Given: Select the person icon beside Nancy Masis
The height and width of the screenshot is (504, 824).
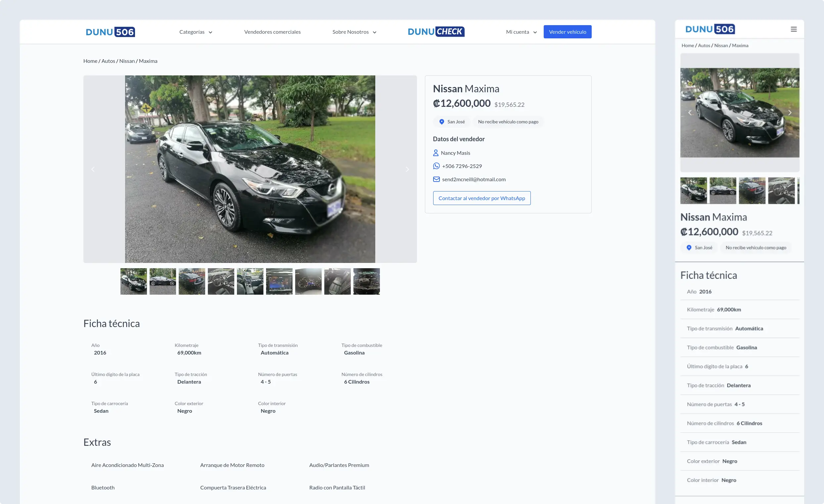Looking at the screenshot, I should tap(436, 153).
